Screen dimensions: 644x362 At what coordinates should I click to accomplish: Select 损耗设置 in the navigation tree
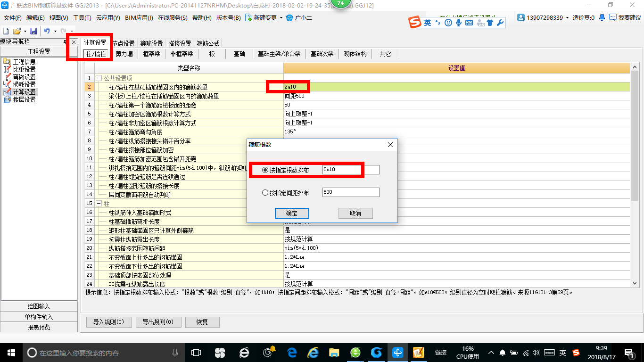[24, 84]
